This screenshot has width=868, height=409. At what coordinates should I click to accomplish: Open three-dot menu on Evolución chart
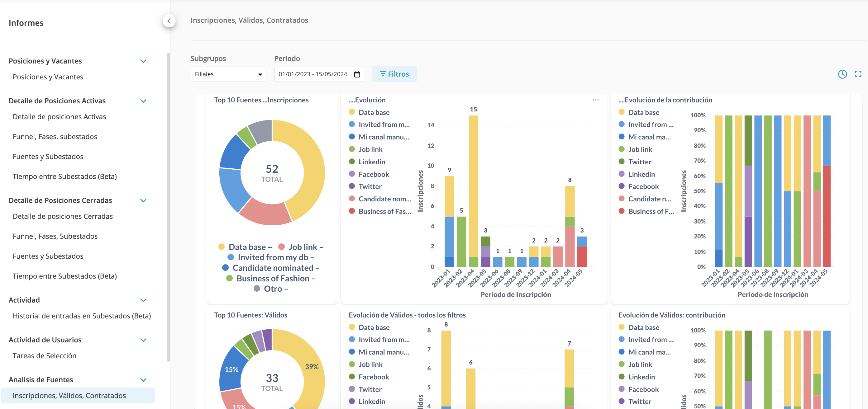click(x=595, y=100)
